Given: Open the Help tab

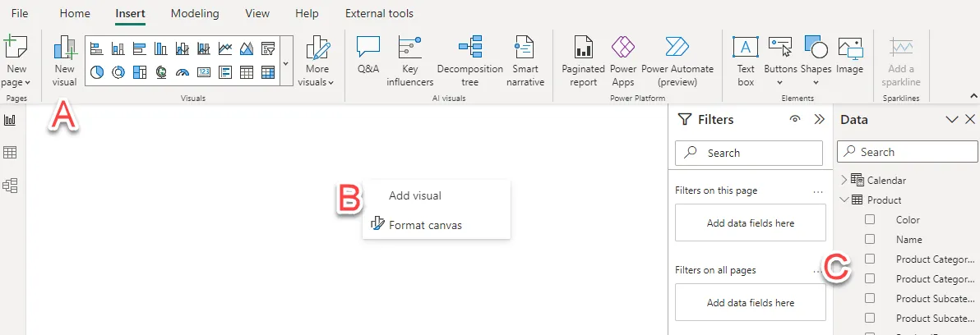Looking at the screenshot, I should point(306,13).
